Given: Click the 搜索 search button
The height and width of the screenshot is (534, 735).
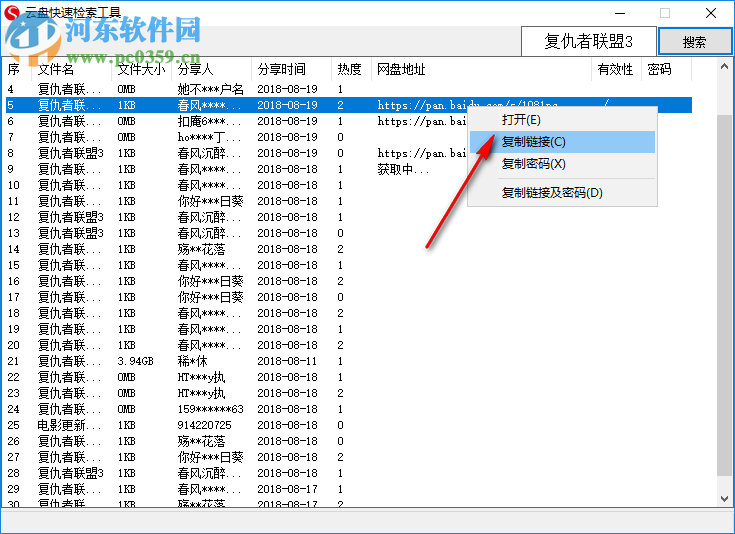Looking at the screenshot, I should [x=695, y=42].
